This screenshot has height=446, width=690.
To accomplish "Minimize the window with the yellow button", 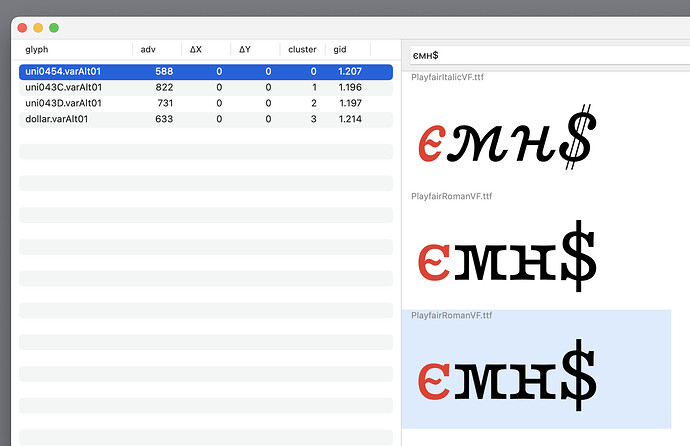I will pyautogui.click(x=38, y=28).
